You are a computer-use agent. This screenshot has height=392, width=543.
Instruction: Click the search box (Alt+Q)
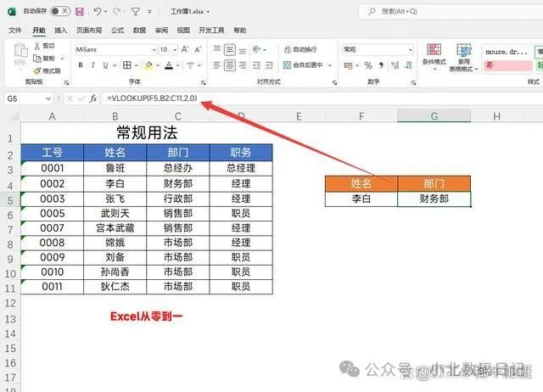coord(451,11)
